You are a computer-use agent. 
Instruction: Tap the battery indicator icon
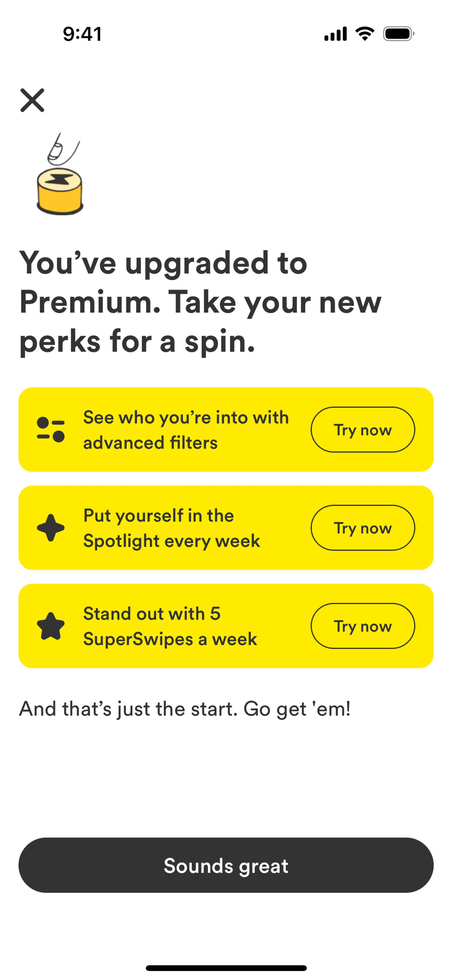(398, 34)
